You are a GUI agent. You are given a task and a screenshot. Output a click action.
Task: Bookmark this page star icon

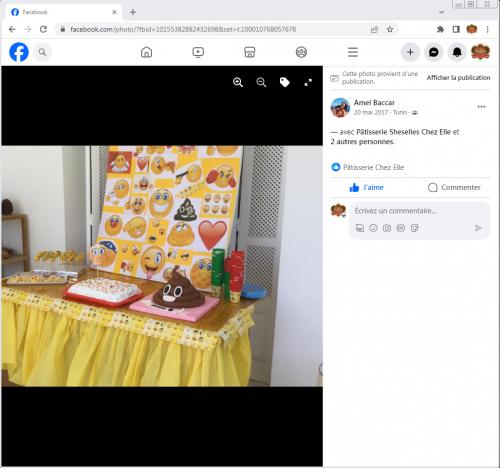pyautogui.click(x=390, y=29)
